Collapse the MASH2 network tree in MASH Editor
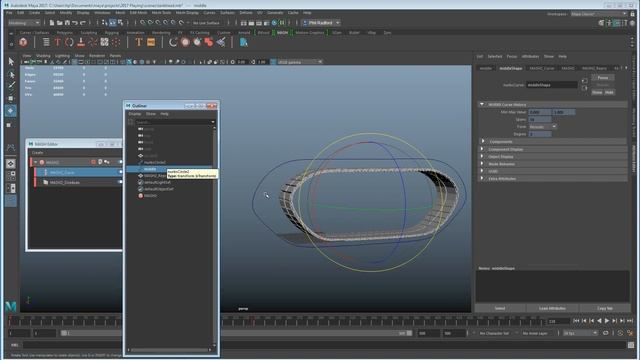 point(36,162)
